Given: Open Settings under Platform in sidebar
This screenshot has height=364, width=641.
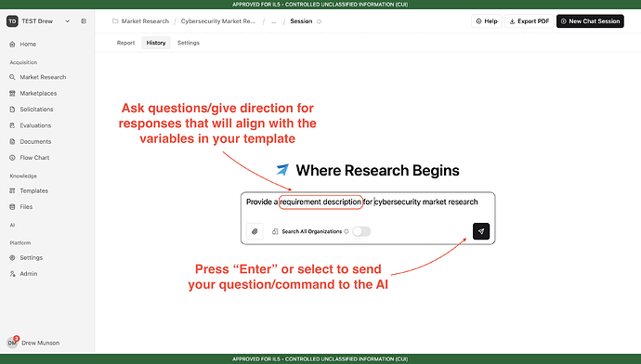Looking at the screenshot, I should coord(31,258).
